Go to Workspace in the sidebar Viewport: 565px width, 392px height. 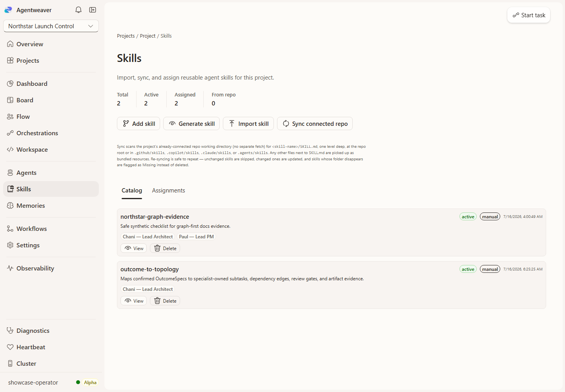click(51, 149)
